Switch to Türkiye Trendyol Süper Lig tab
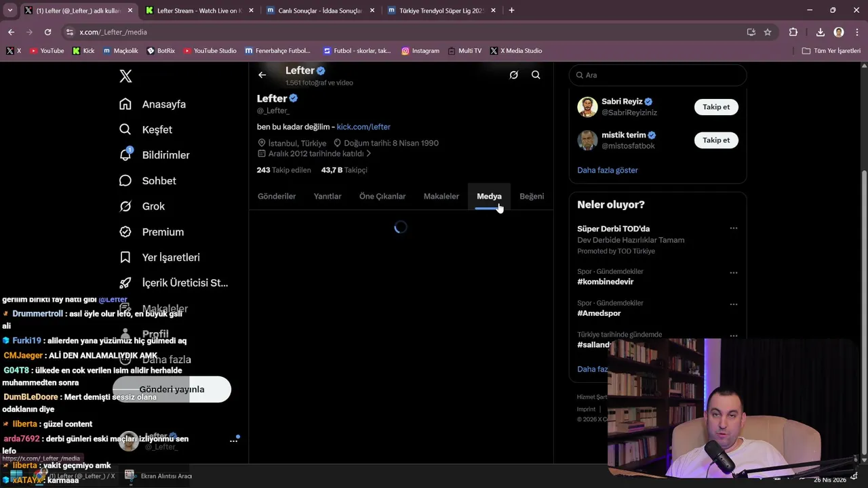Image resolution: width=868 pixels, height=488 pixels. [441, 11]
